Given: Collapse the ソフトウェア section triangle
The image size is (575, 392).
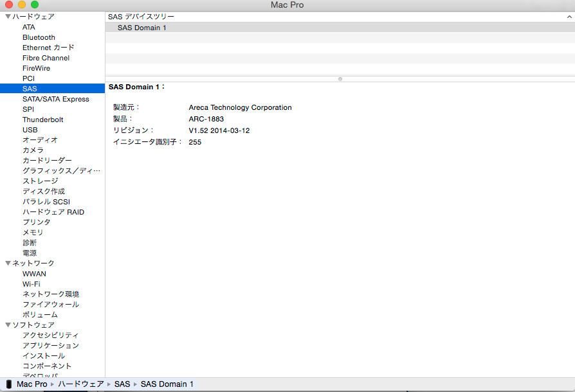Looking at the screenshot, I should tap(8, 325).
